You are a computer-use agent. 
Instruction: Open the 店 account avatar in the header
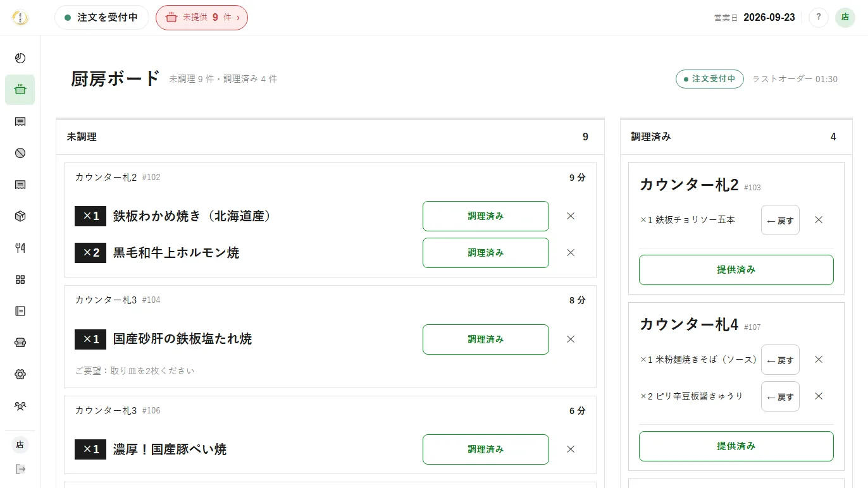coord(845,18)
